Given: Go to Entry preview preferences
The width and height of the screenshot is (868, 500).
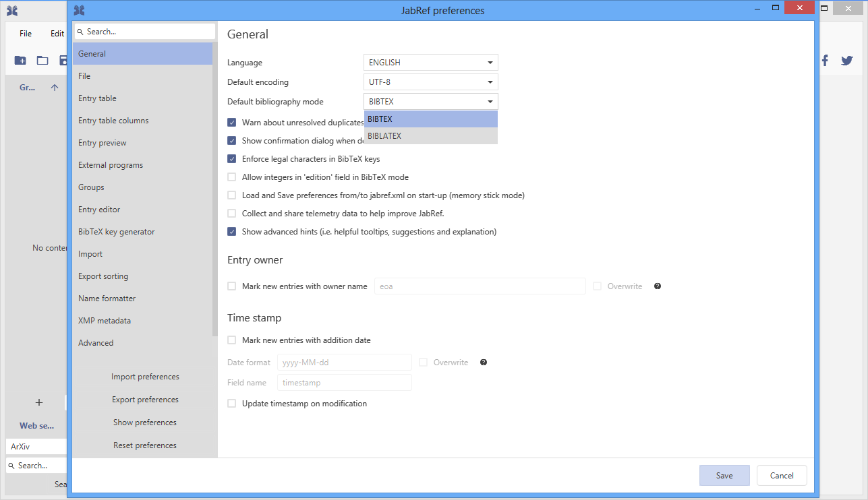Looking at the screenshot, I should click(x=142, y=143).
